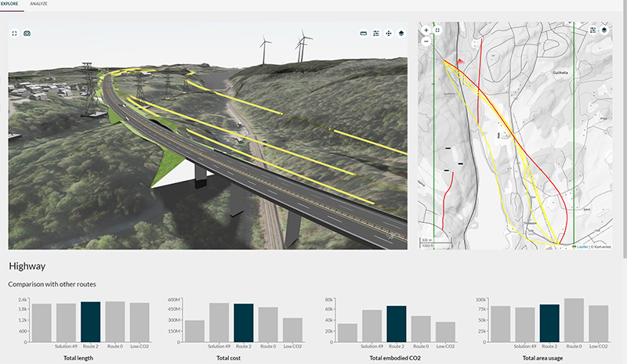Click the Low CO2 bar in Total length

[140, 323]
